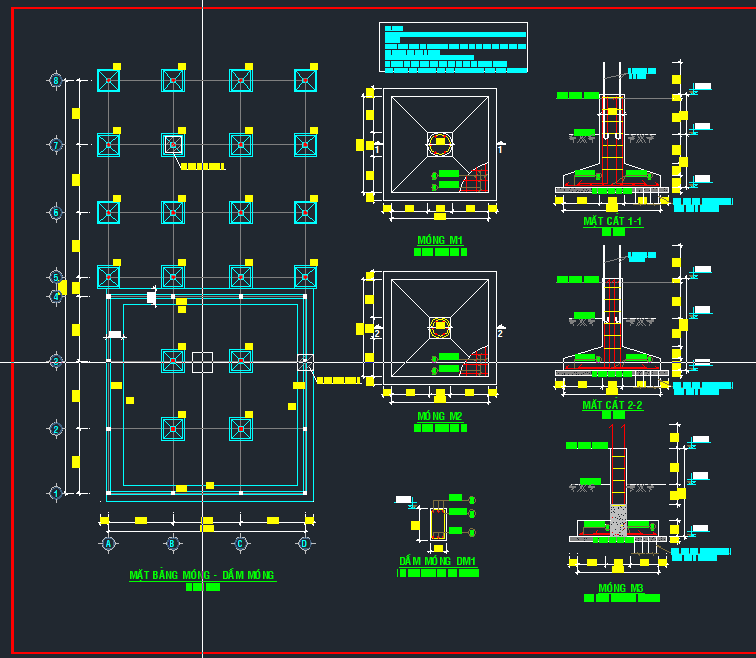Screen dimensions: 756x658
Task: Pick grid axis bubble 6
Action: [56, 213]
